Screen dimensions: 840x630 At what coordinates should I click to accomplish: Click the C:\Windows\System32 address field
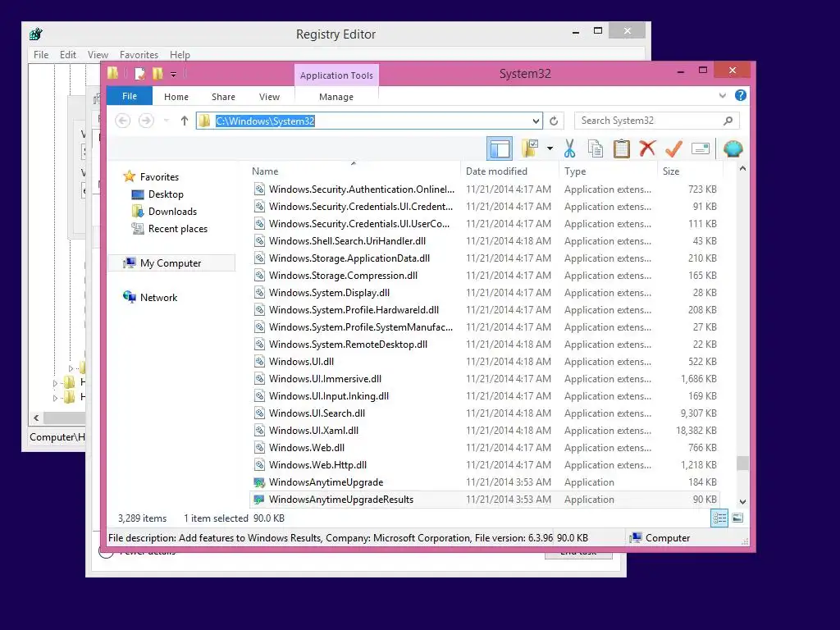pos(369,121)
